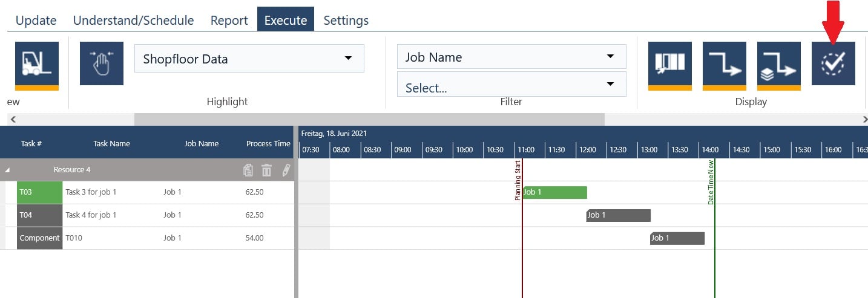Switch to the Update tab

(36, 20)
